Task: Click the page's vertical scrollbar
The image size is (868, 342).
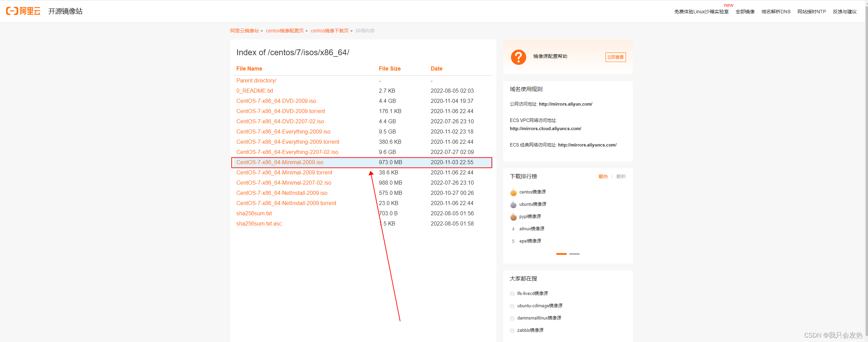Action: (x=866, y=170)
